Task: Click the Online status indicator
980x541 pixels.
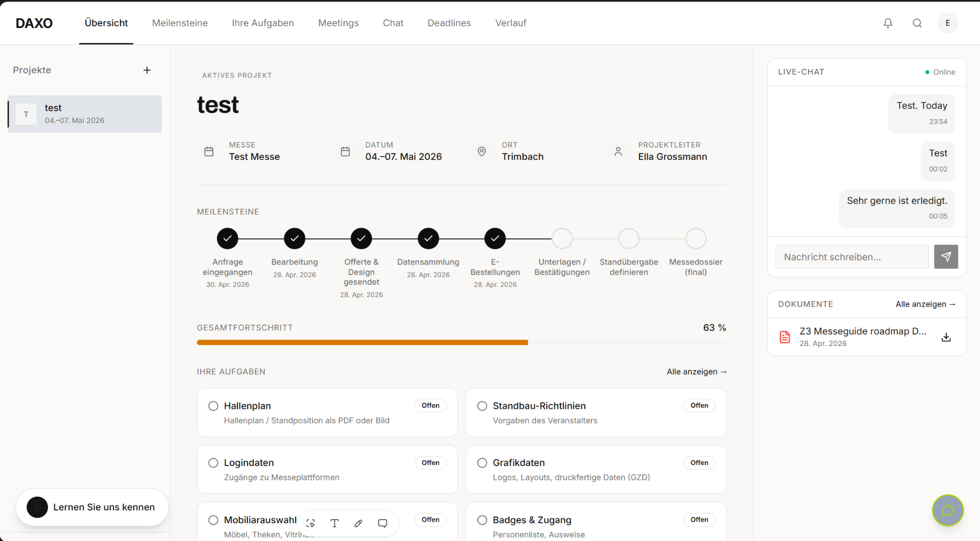Action: pyautogui.click(x=940, y=72)
